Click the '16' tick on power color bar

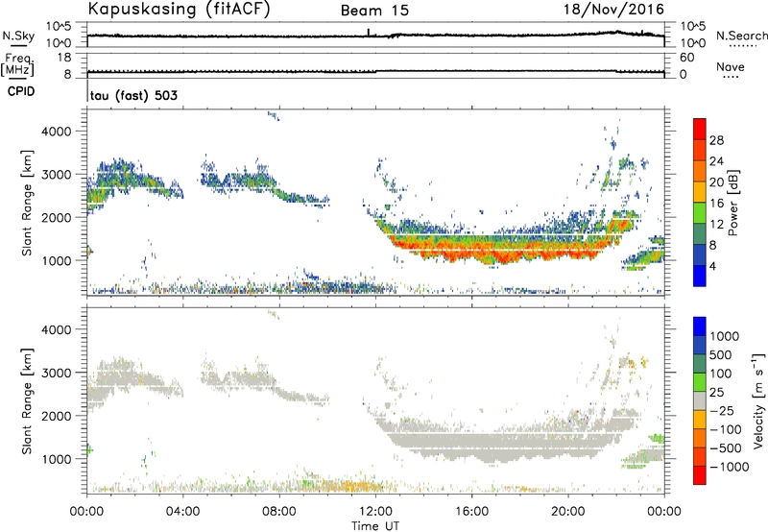tap(716, 204)
